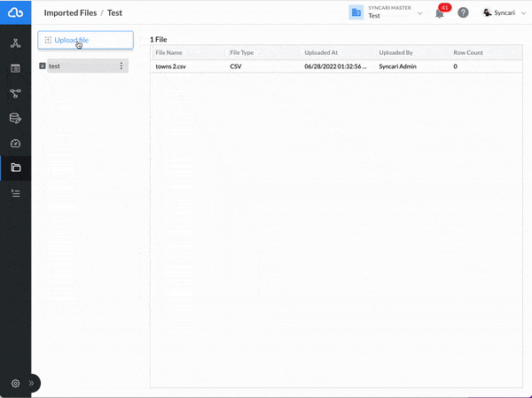
Task: Open the database edit icon in sidebar
Action: [x=15, y=118]
